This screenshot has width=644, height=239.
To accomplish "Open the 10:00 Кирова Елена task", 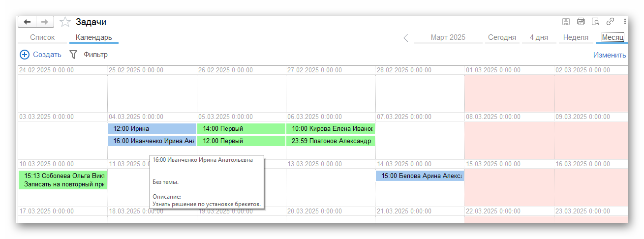I will point(330,128).
